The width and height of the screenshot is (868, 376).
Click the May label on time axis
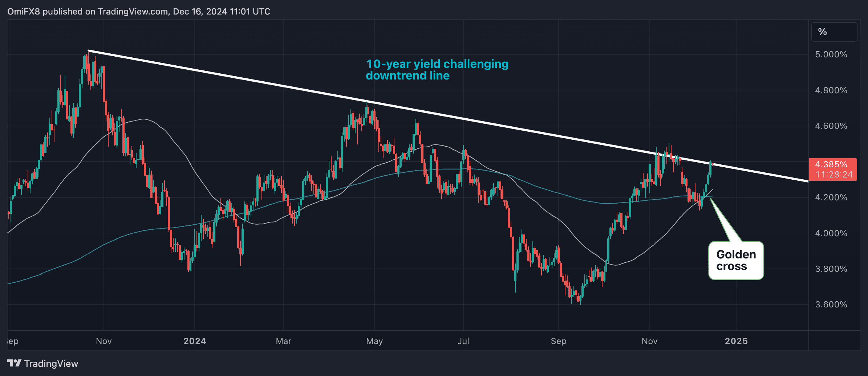[x=374, y=341]
